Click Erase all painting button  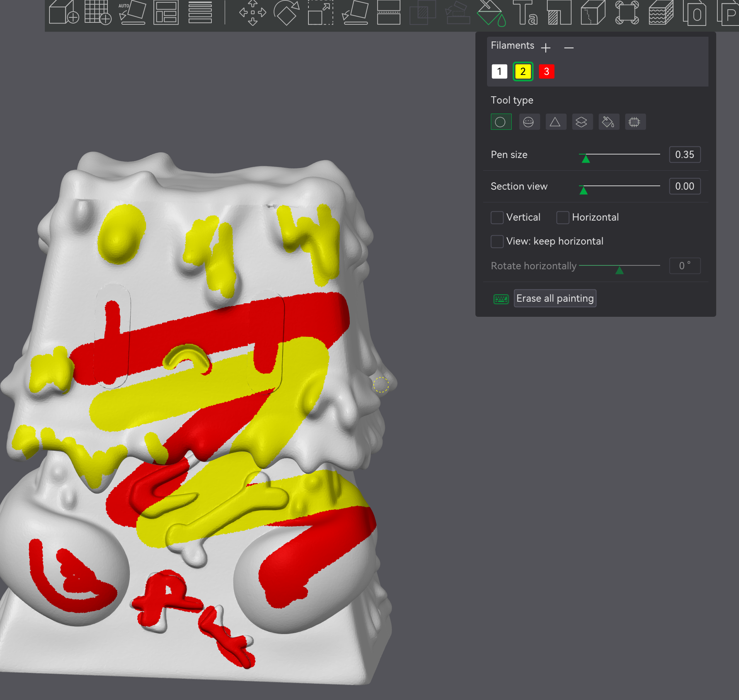click(x=555, y=299)
